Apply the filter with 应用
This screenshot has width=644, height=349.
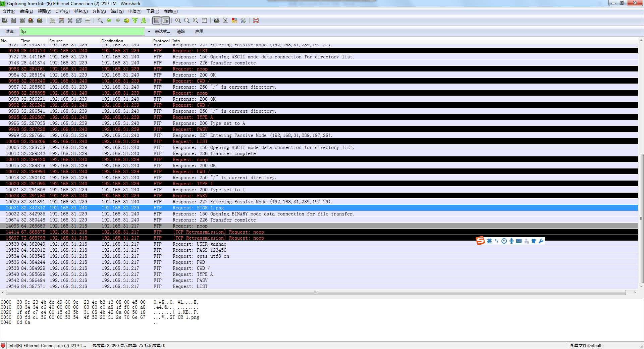coord(199,32)
